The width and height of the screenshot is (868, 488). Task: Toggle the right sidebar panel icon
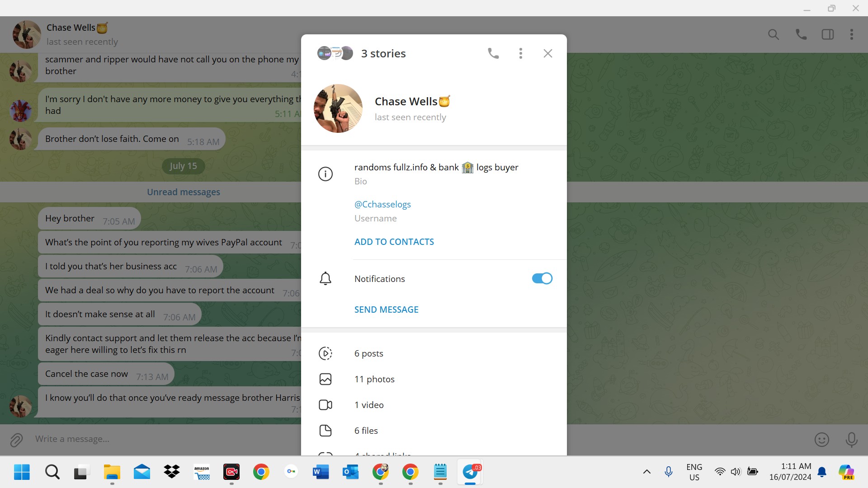click(x=827, y=34)
